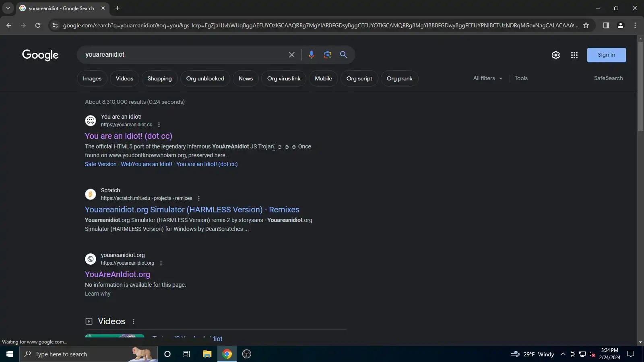Image resolution: width=644 pixels, height=362 pixels.
Task: Close the youareanidiot Google Search tab
Action: [x=103, y=8]
